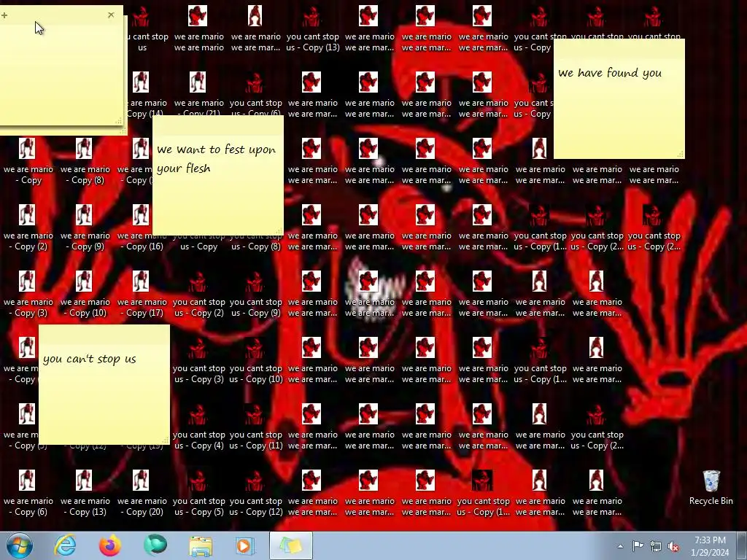The height and width of the screenshot is (560, 747).
Task: Select the 'you cant stop us - Copy (5)' file
Action: click(x=198, y=493)
